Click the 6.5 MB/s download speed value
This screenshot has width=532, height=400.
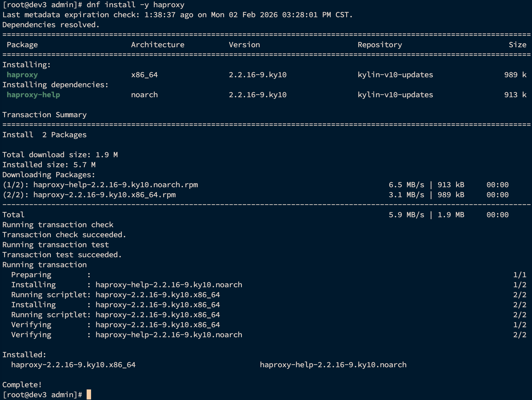click(406, 185)
